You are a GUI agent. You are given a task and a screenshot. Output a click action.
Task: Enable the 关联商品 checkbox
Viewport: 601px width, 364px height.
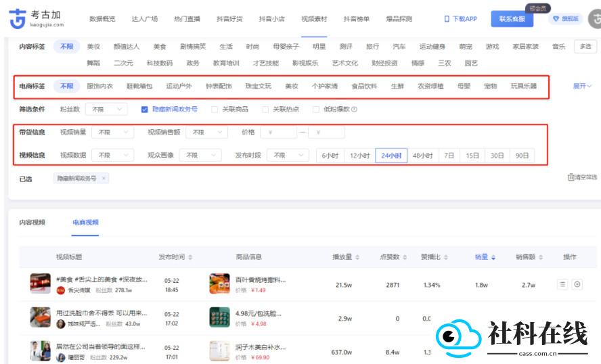tap(215, 110)
